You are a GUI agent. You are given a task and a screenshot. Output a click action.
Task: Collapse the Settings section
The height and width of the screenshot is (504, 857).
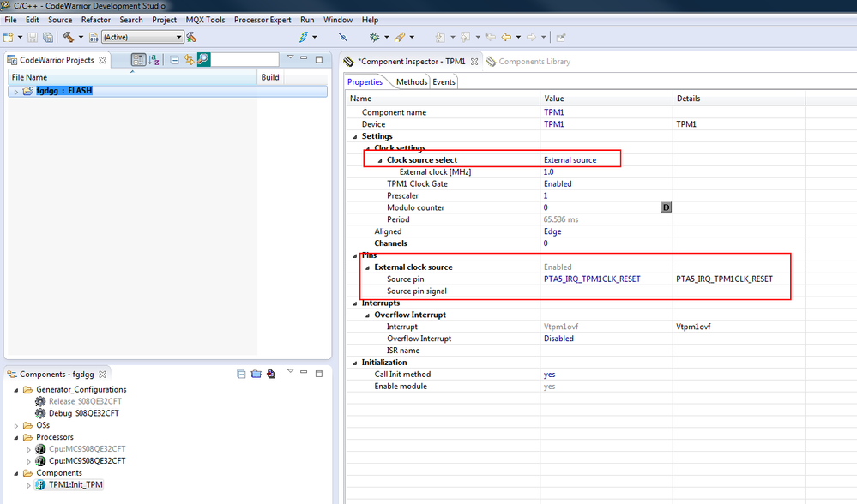[x=354, y=136]
